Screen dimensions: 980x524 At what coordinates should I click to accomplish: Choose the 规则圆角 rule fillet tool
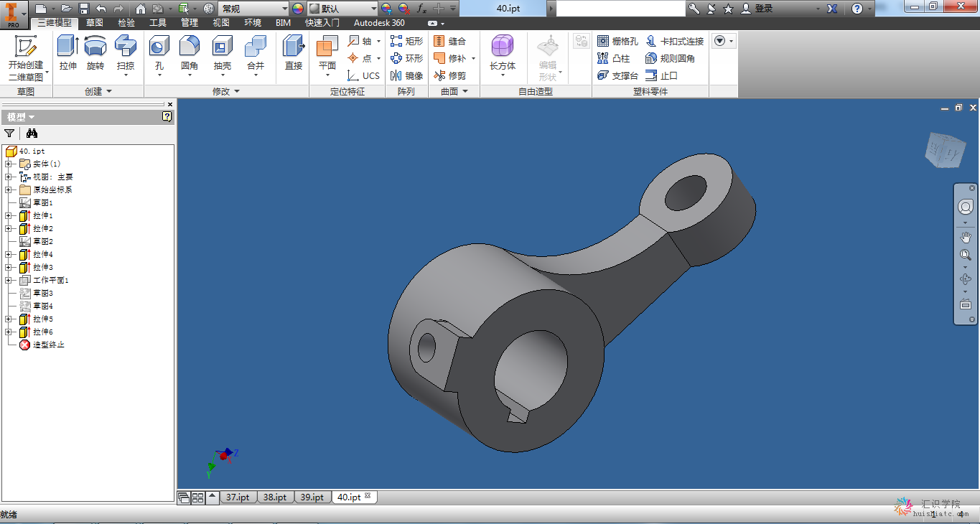tap(671, 59)
